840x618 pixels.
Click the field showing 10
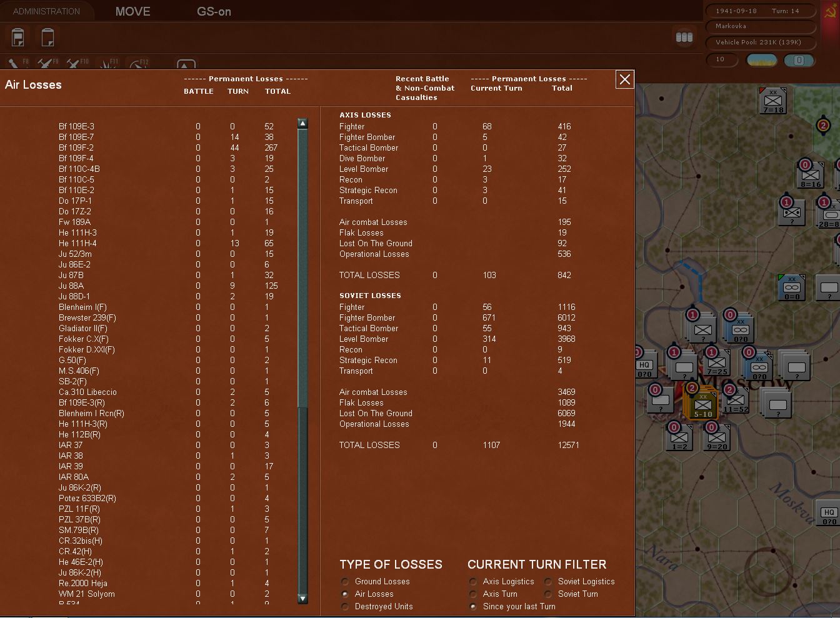point(722,59)
